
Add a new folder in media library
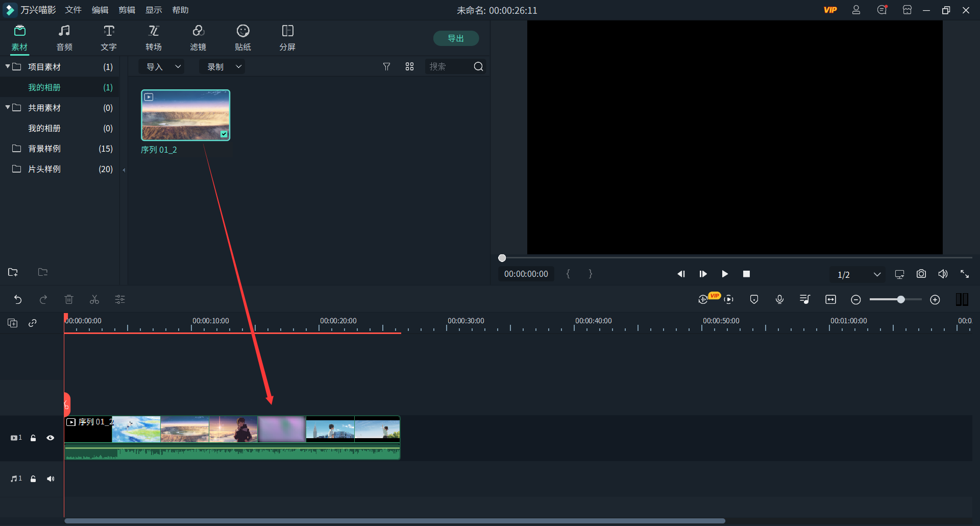pos(13,272)
